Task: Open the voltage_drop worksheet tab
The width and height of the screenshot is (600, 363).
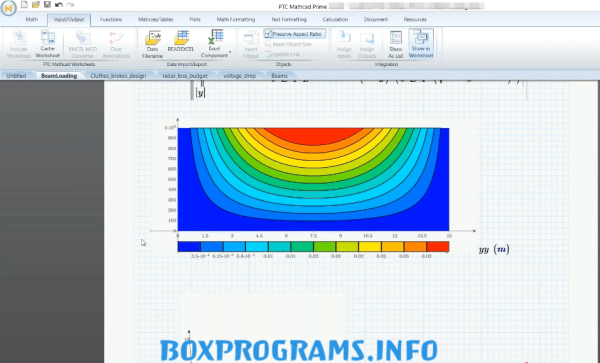Action: click(x=240, y=76)
